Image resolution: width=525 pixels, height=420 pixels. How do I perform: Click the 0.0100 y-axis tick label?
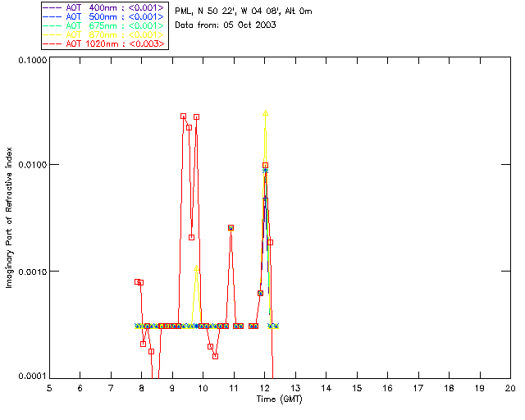pyautogui.click(x=33, y=165)
